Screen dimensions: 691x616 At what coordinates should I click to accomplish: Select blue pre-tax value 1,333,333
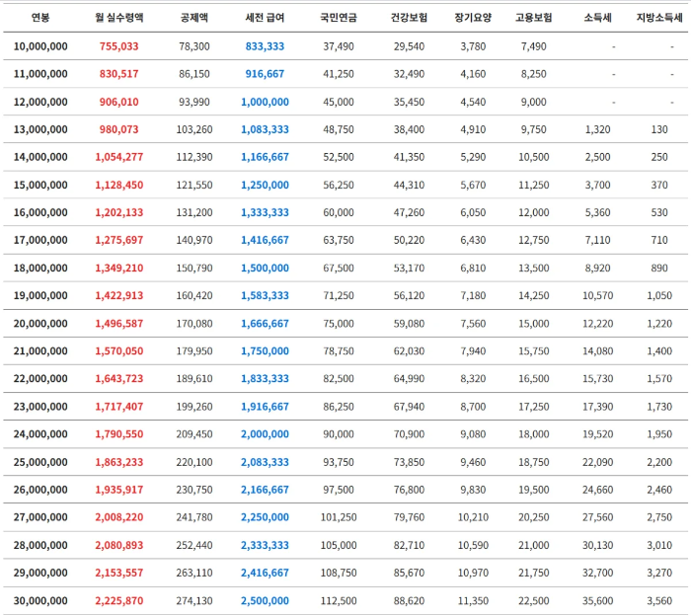[x=265, y=212]
